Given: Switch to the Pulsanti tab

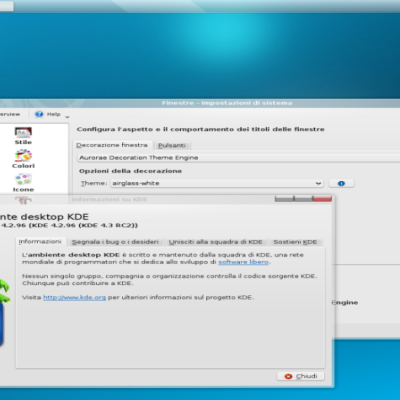Looking at the screenshot, I should [172, 146].
